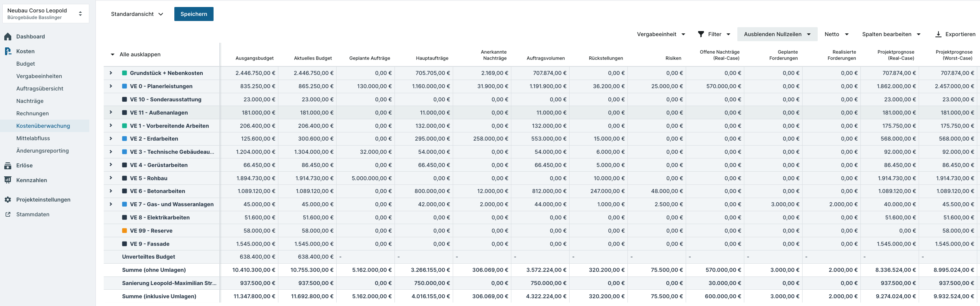Click the Risiken column header

point(673,58)
